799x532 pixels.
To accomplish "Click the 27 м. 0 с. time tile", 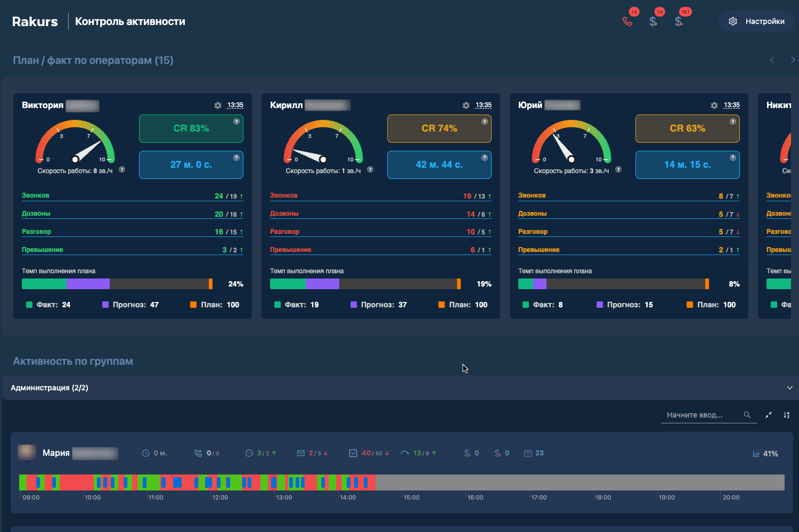I will [x=191, y=165].
